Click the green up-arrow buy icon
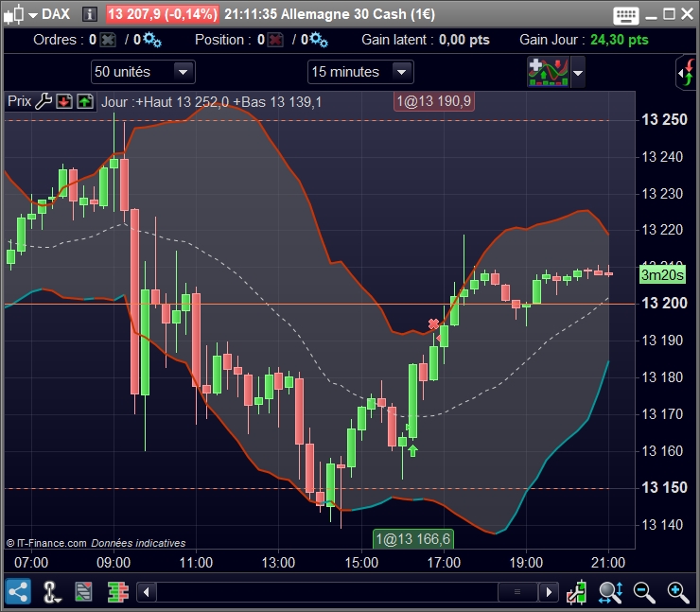700x612 pixels. pos(85,101)
